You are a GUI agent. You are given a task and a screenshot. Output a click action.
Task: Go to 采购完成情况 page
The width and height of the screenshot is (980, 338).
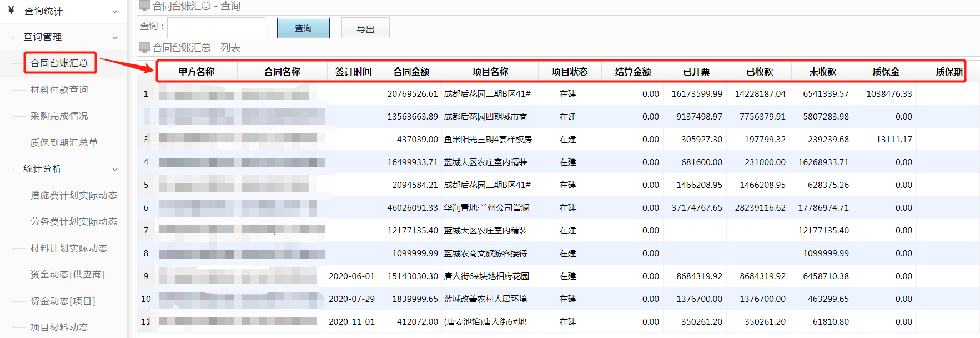pos(59,116)
